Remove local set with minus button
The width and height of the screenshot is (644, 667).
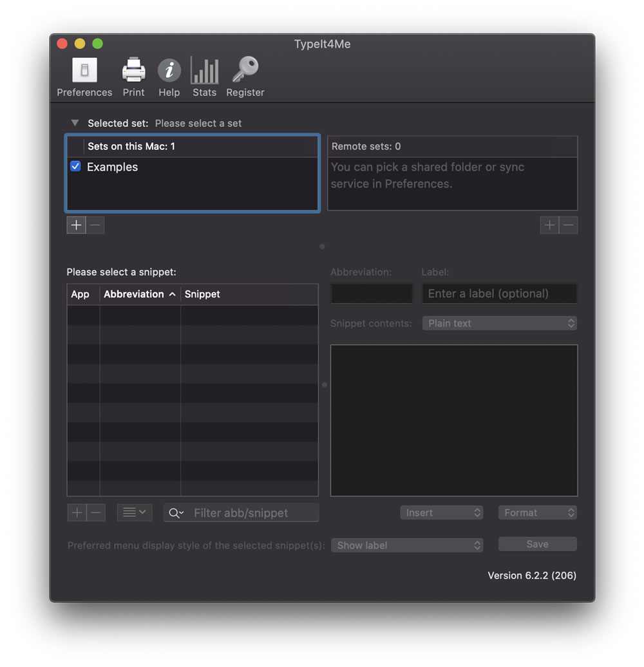[95, 225]
